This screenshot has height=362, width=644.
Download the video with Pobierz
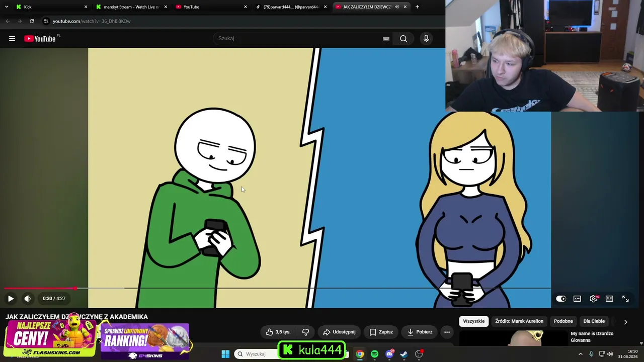420,332
